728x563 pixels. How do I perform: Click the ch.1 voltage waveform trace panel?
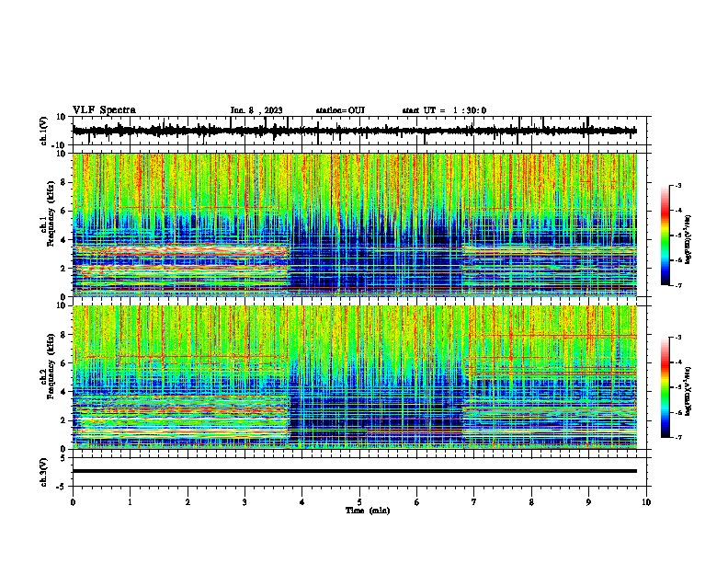[x=361, y=131]
